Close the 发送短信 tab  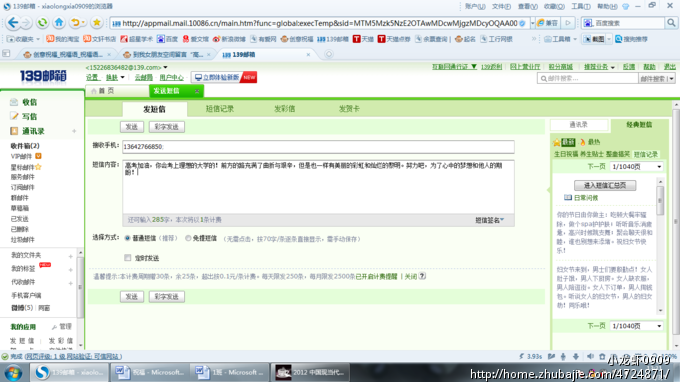click(197, 91)
